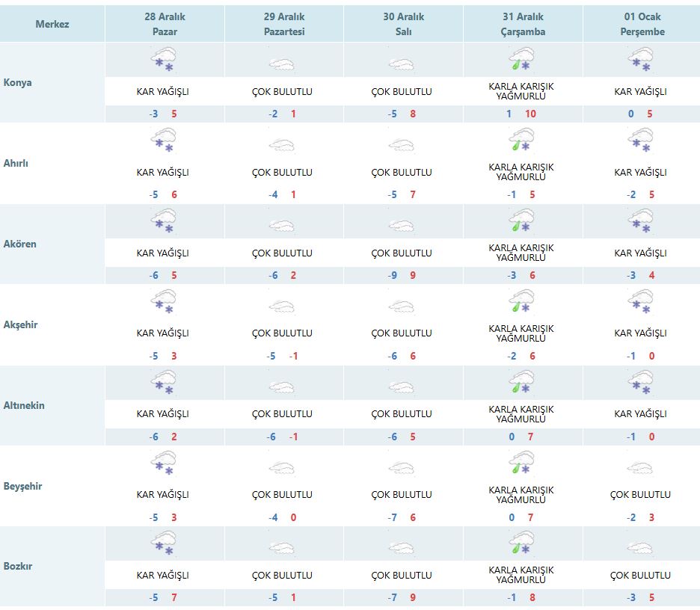Open the Beyşehir city row label

tap(23, 487)
